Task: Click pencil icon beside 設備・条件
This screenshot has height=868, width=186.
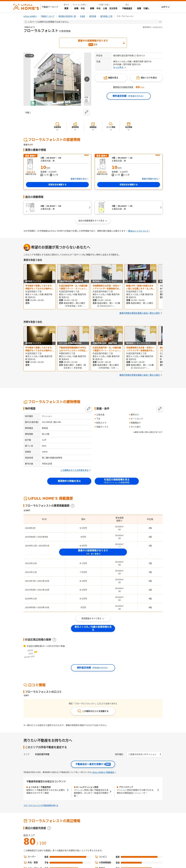Action: pos(160,409)
